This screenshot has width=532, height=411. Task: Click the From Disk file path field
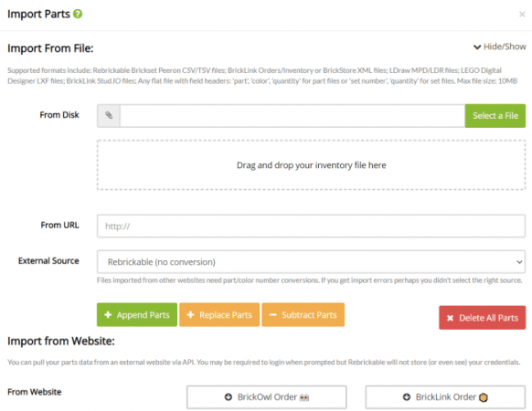pos(293,116)
